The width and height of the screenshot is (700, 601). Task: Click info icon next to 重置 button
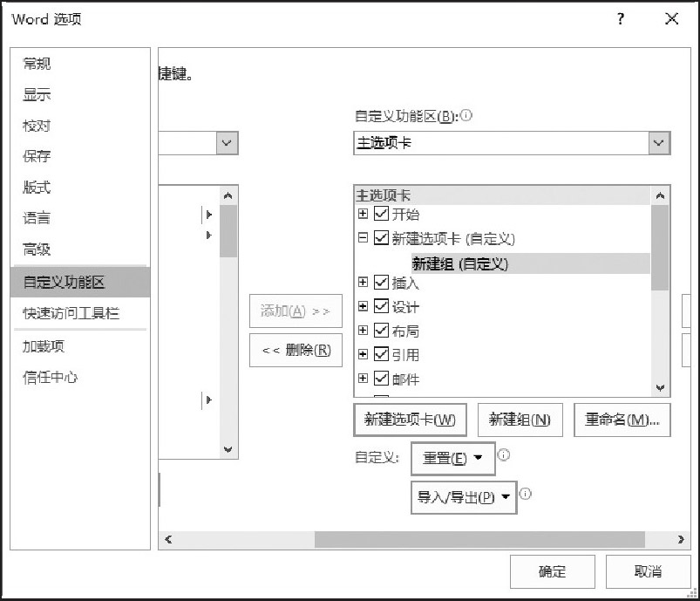(x=504, y=454)
